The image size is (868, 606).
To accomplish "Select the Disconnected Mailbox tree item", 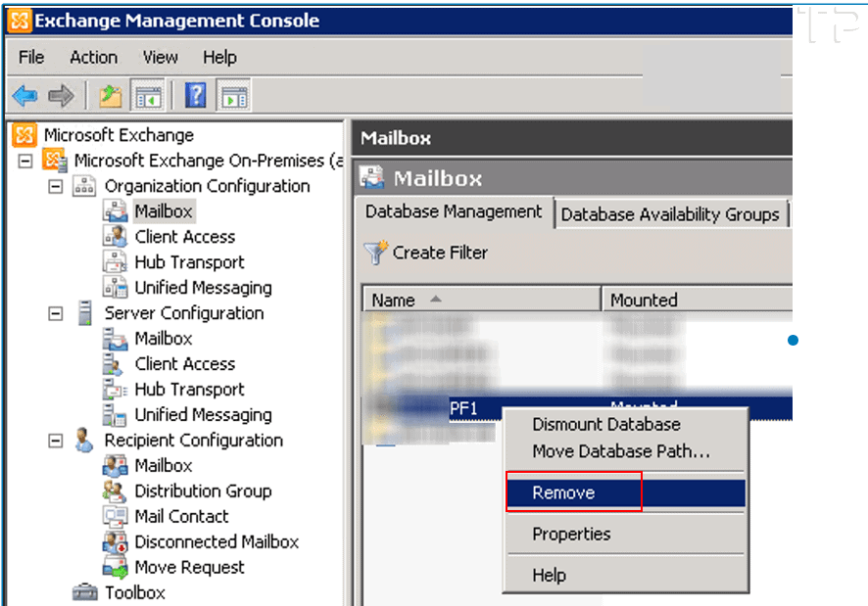I will (217, 541).
